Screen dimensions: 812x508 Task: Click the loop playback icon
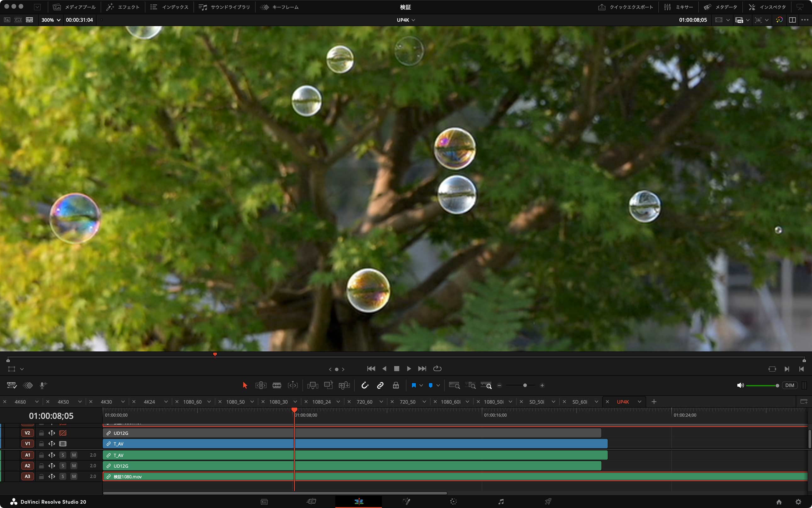click(437, 368)
